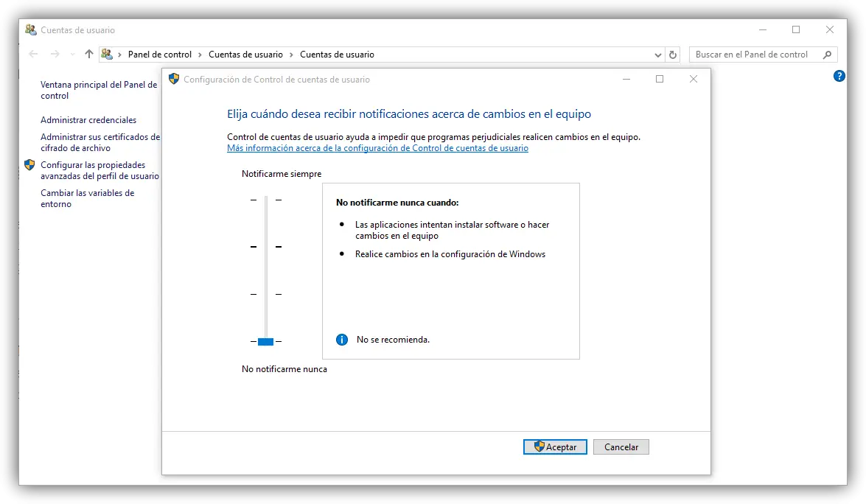Click the back arrow in Control Panel

coord(34,54)
